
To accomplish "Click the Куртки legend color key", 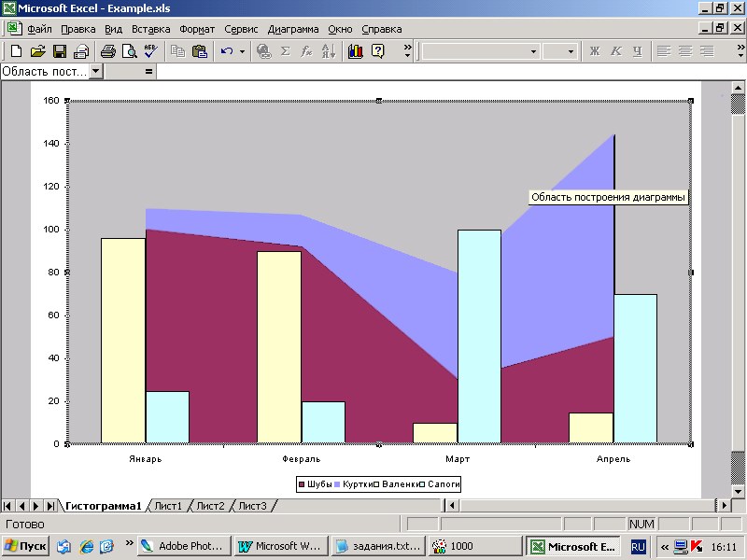I will pyautogui.click(x=337, y=484).
